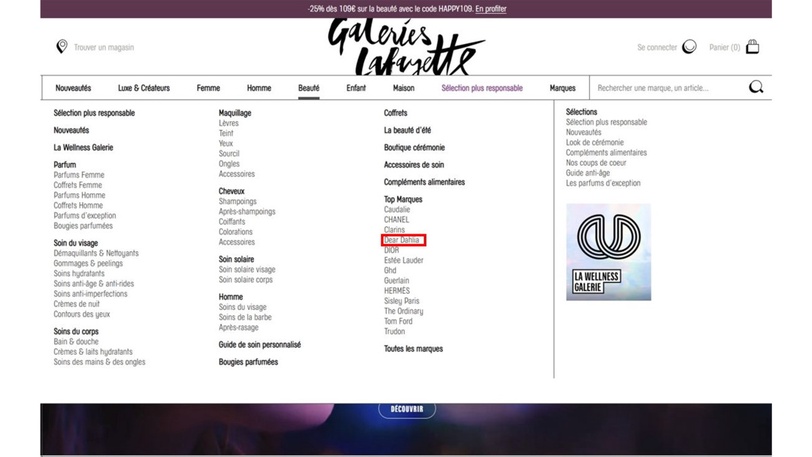This screenshot has width=812, height=457.
Task: Open the Estée Lauder brand link
Action: pyautogui.click(x=403, y=260)
